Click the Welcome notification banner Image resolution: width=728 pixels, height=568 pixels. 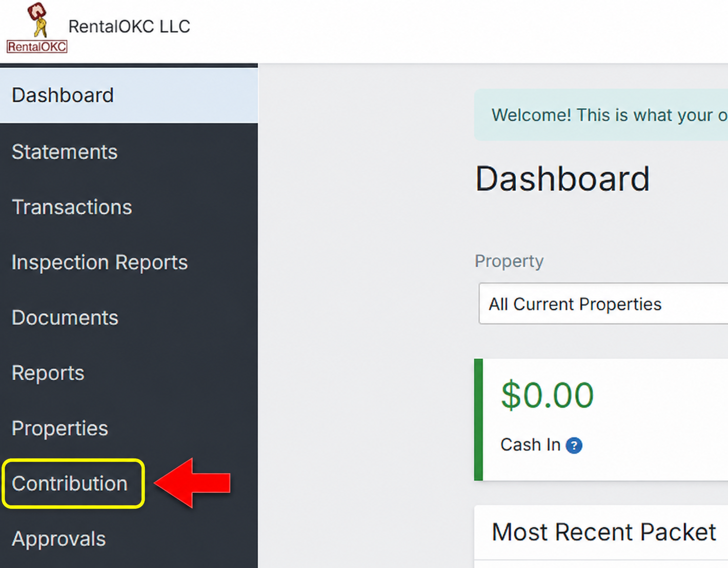pyautogui.click(x=601, y=115)
